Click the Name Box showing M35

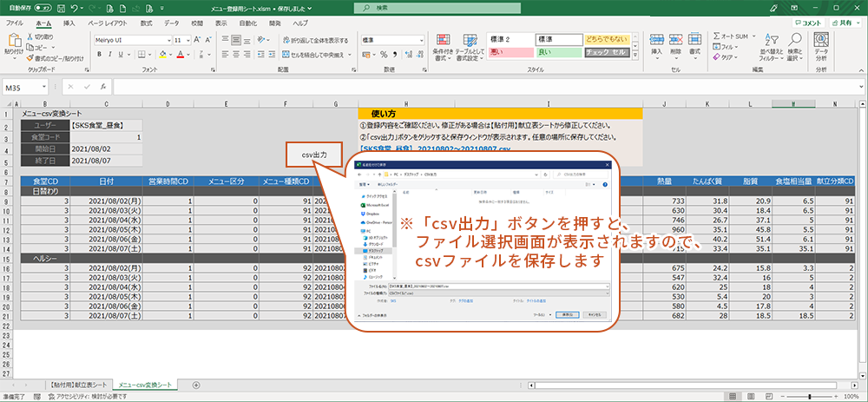click(24, 88)
